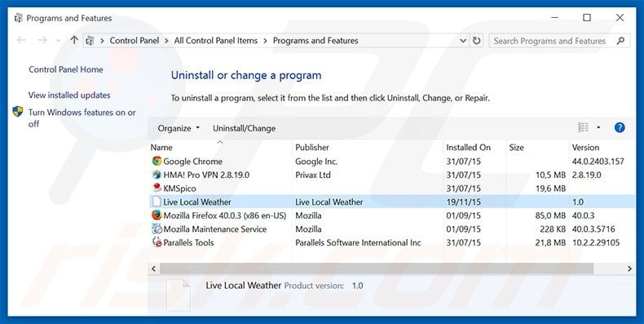
Task: Click the Product version label in details pane
Action: tap(314, 286)
